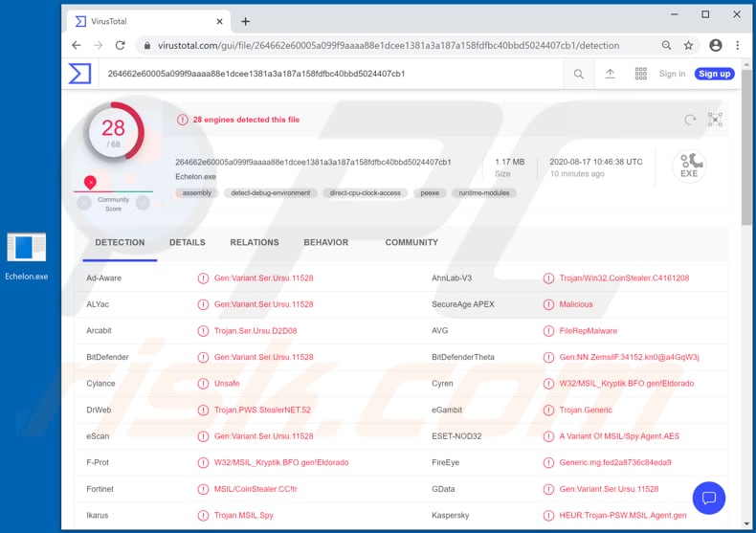Click the Sign in link

672,74
